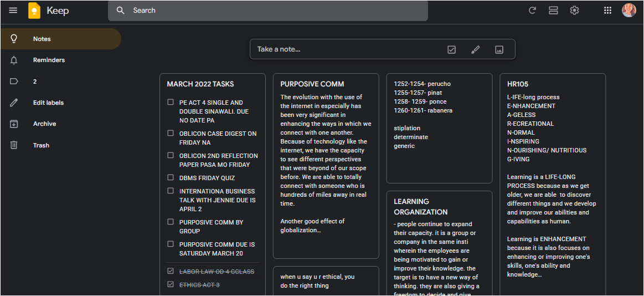Open the main menu hamburger icon
The height and width of the screenshot is (296, 644).
[13, 11]
